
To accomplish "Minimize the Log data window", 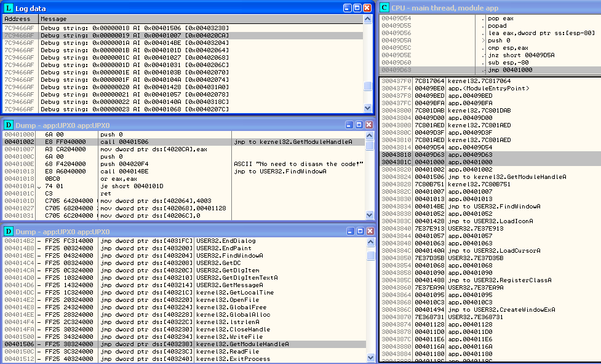I will pyautogui.click(x=348, y=8).
